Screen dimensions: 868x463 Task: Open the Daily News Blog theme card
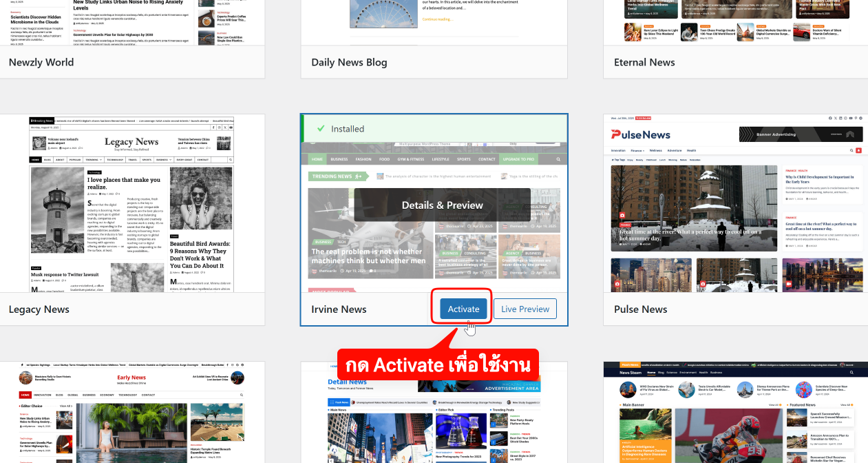point(349,62)
